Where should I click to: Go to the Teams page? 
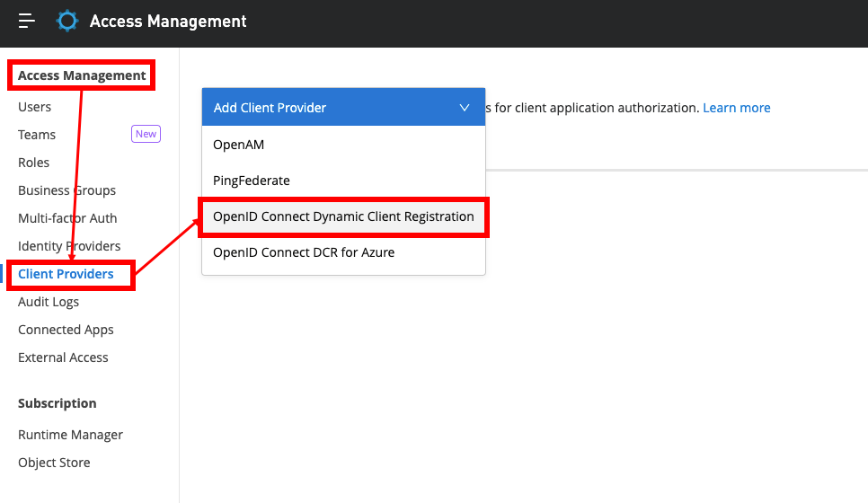(x=37, y=135)
